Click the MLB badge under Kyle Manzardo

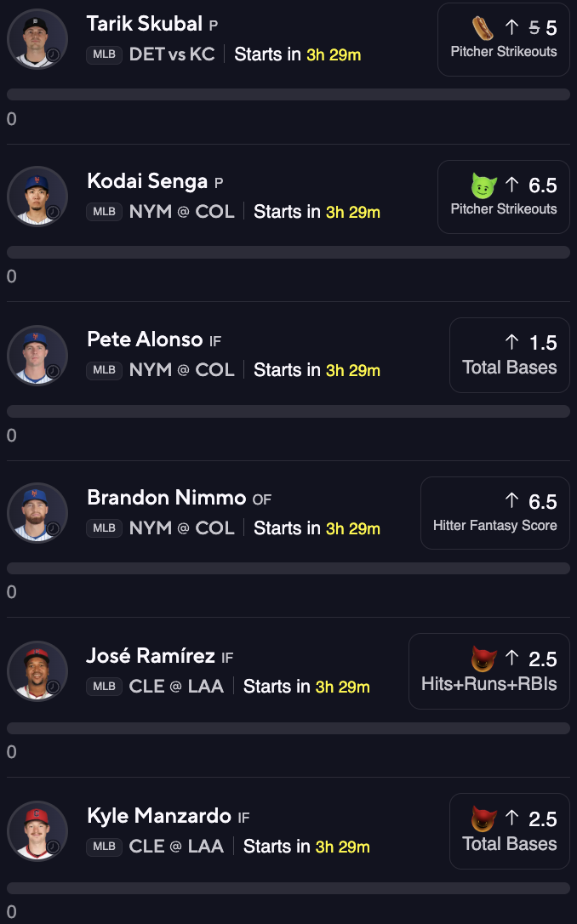105,847
